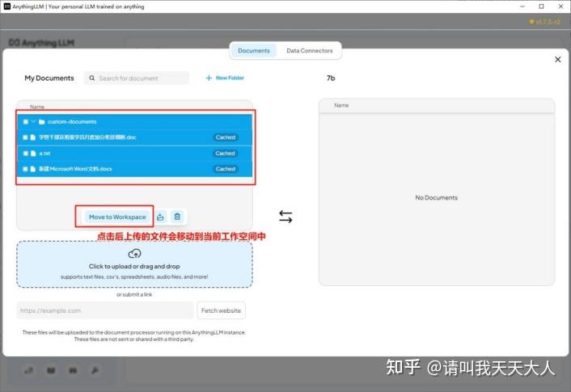Create a New Folder

pyautogui.click(x=225, y=78)
